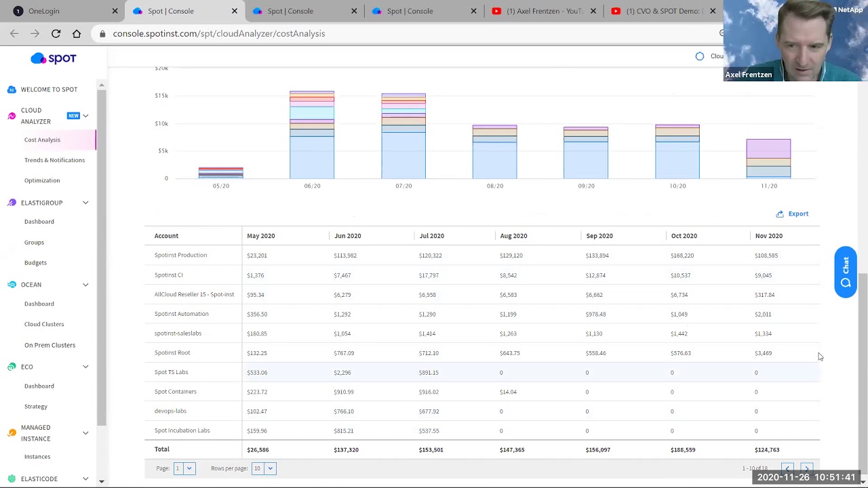The height and width of the screenshot is (488, 868).
Task: Open the Chat widget
Action: [x=846, y=272]
